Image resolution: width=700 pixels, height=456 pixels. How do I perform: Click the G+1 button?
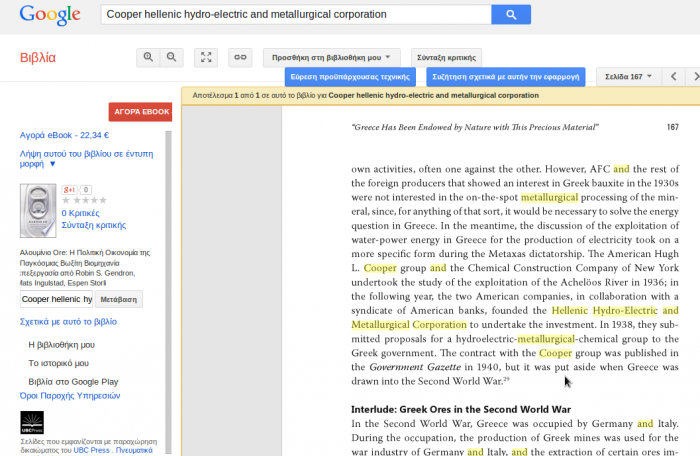[x=69, y=190]
